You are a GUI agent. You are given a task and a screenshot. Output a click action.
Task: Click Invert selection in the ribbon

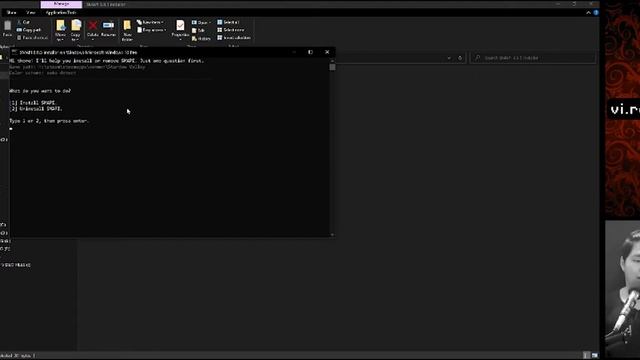[x=234, y=38]
